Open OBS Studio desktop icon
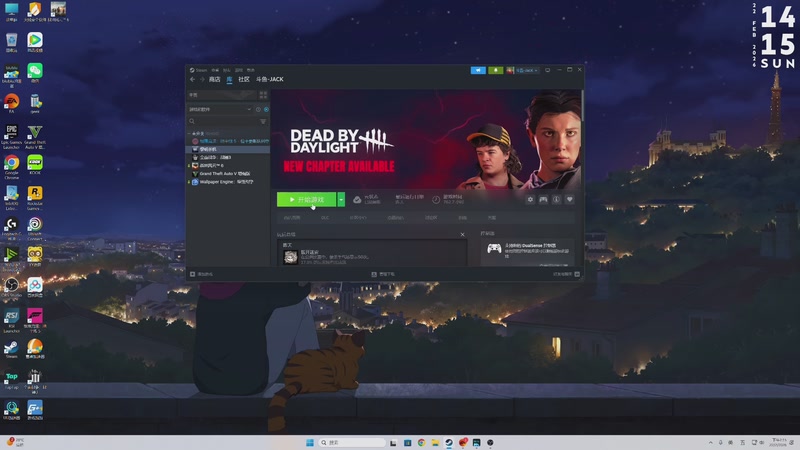This screenshot has height=450, width=800. tap(11, 288)
